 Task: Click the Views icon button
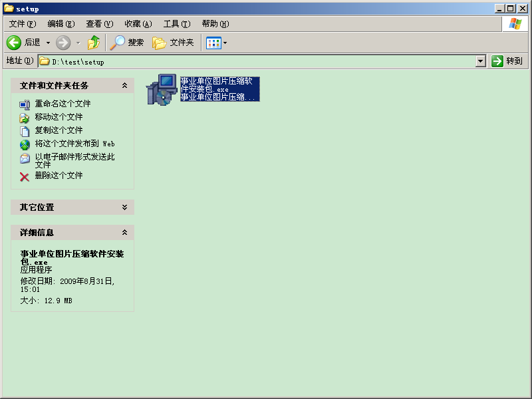(213, 43)
